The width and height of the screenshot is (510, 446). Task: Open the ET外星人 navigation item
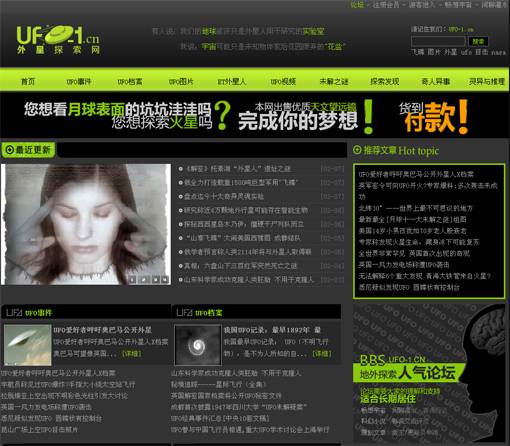[x=232, y=81]
